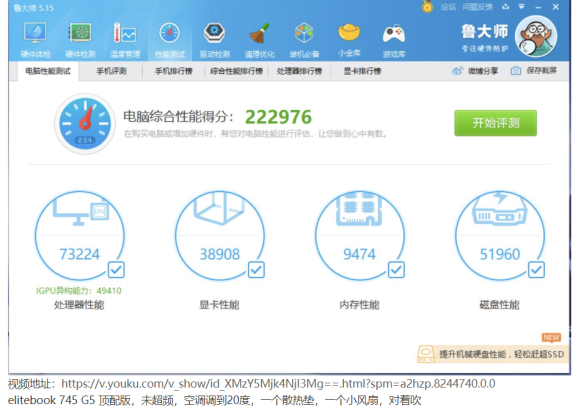This screenshot has width=581, height=409.
Task: Click the gold medal icon in title bar
Action: pos(427,6)
